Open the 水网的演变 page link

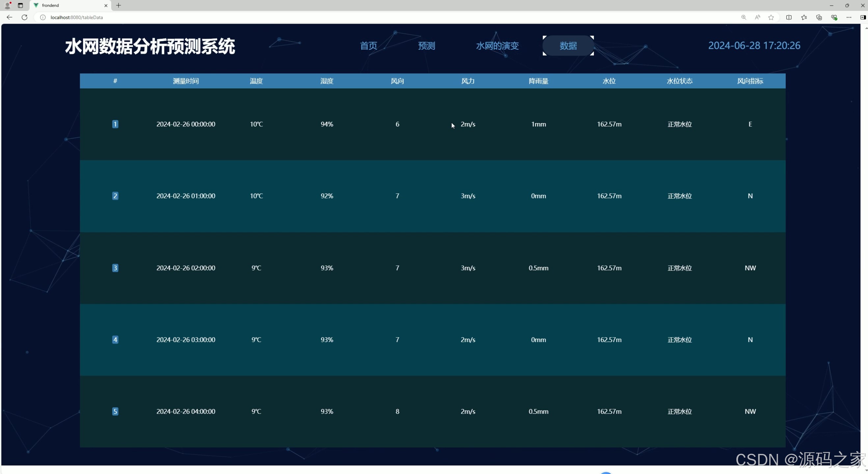pos(497,46)
